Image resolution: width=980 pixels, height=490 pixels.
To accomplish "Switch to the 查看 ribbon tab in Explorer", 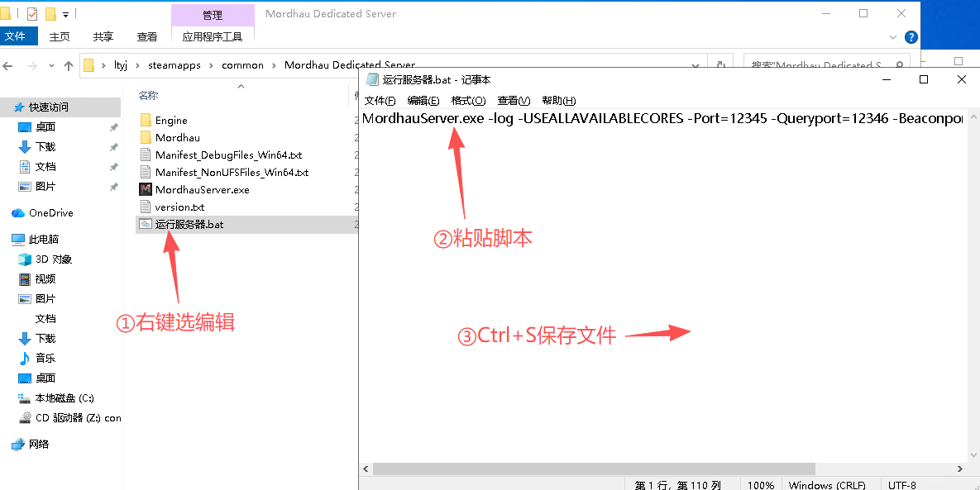I will click(147, 37).
